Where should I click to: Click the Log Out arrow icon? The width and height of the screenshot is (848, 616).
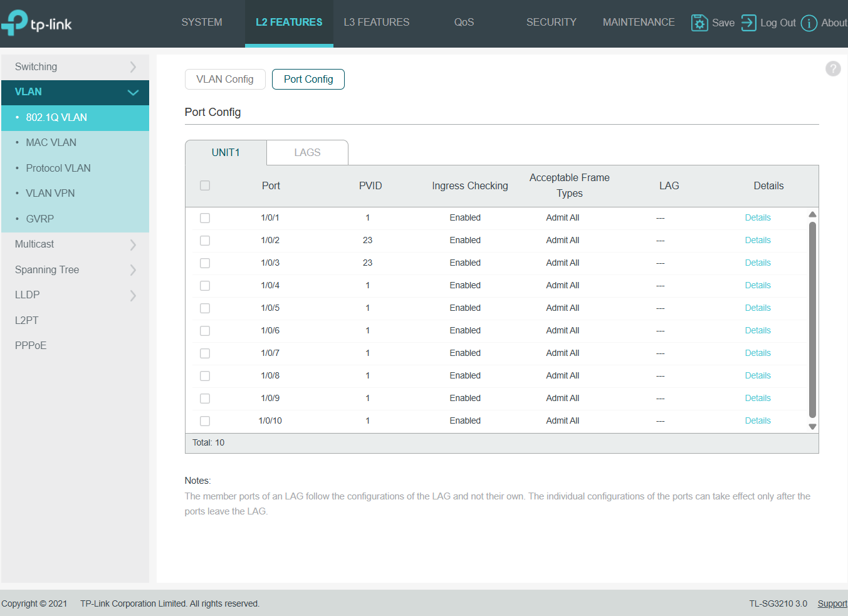748,23
